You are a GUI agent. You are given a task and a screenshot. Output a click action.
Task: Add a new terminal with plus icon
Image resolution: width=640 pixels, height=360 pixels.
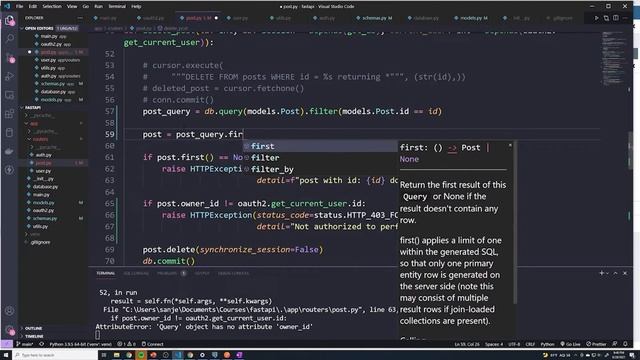click(x=601, y=273)
